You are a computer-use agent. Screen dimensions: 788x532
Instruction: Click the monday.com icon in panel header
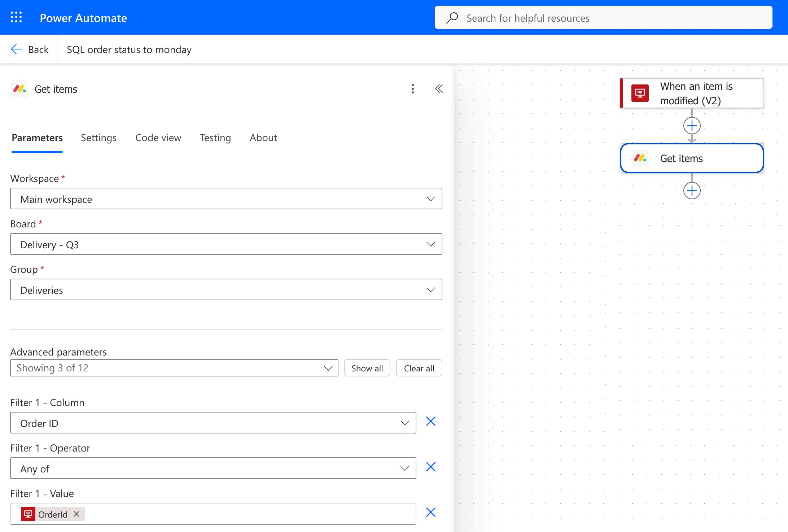pos(19,89)
